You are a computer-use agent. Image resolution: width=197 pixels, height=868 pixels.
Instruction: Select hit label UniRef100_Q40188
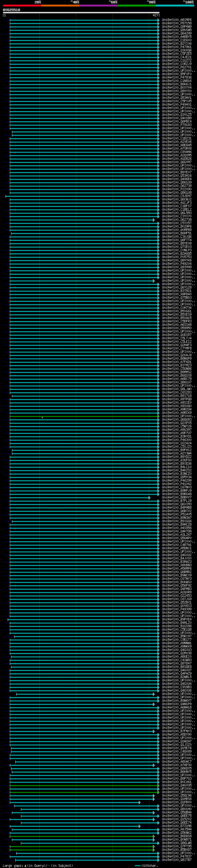tap(176, 118)
